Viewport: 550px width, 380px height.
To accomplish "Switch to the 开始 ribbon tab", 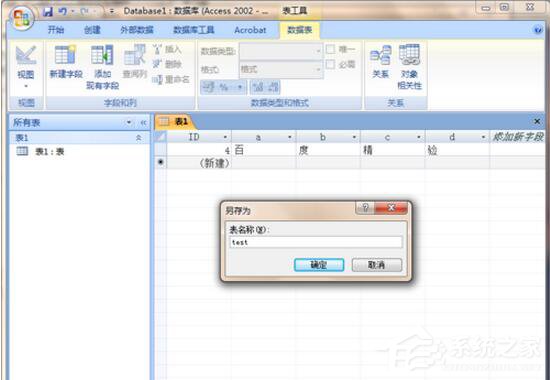I will point(56,30).
